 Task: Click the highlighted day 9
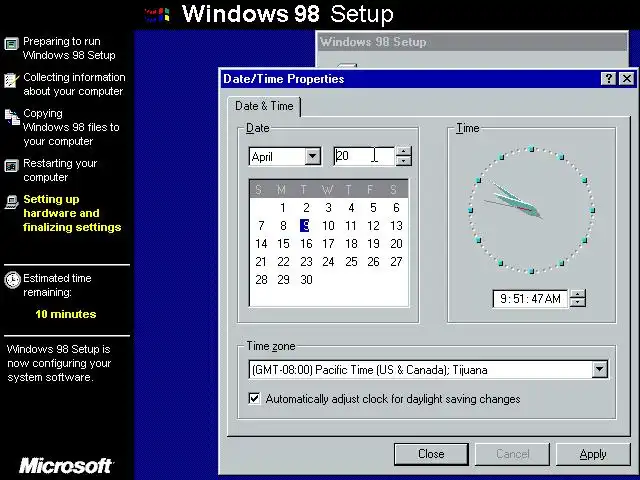pyautogui.click(x=305, y=226)
